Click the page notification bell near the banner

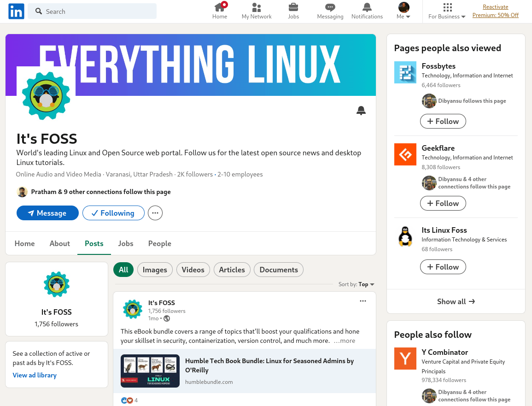(x=361, y=111)
